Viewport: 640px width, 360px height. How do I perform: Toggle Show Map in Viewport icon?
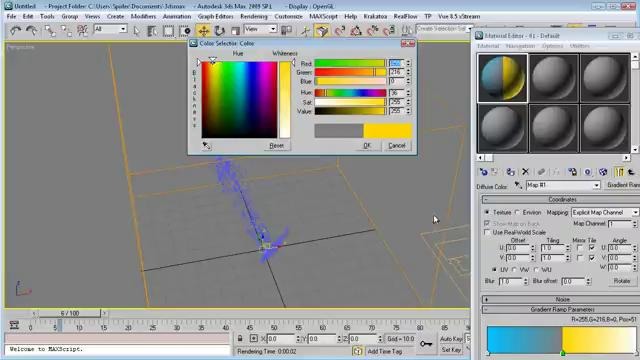tap(603, 172)
